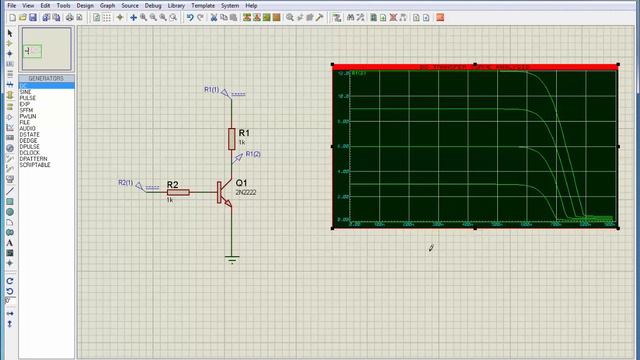
Task: Open the Help menu
Action: coord(251,6)
